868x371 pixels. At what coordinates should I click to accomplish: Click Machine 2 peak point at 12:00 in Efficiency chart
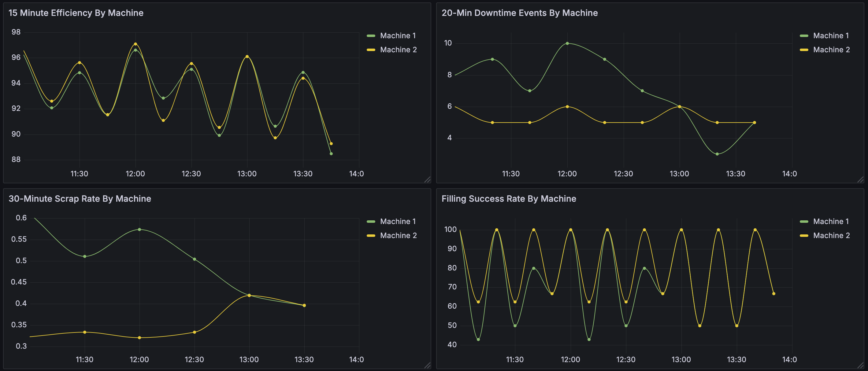pos(135,44)
